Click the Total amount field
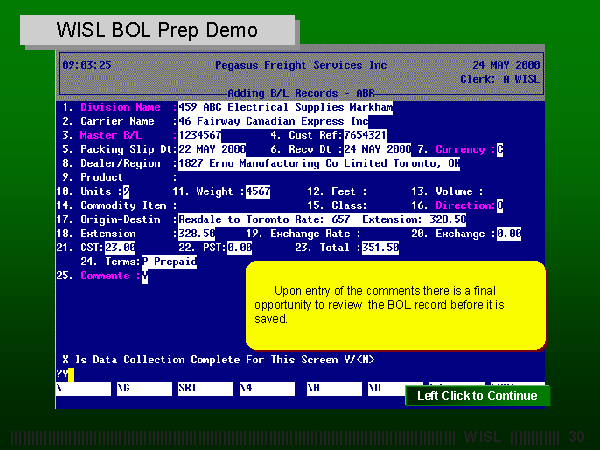600x450 pixels. [380, 247]
